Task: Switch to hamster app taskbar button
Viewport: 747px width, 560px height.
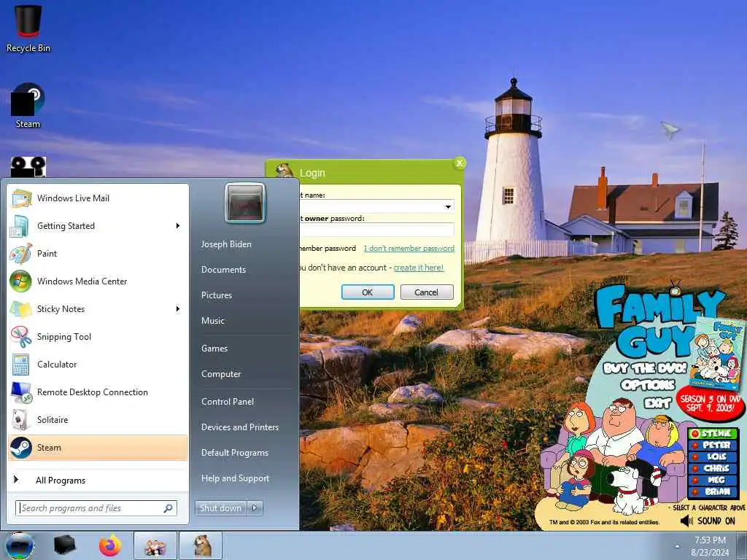Action: [201, 545]
